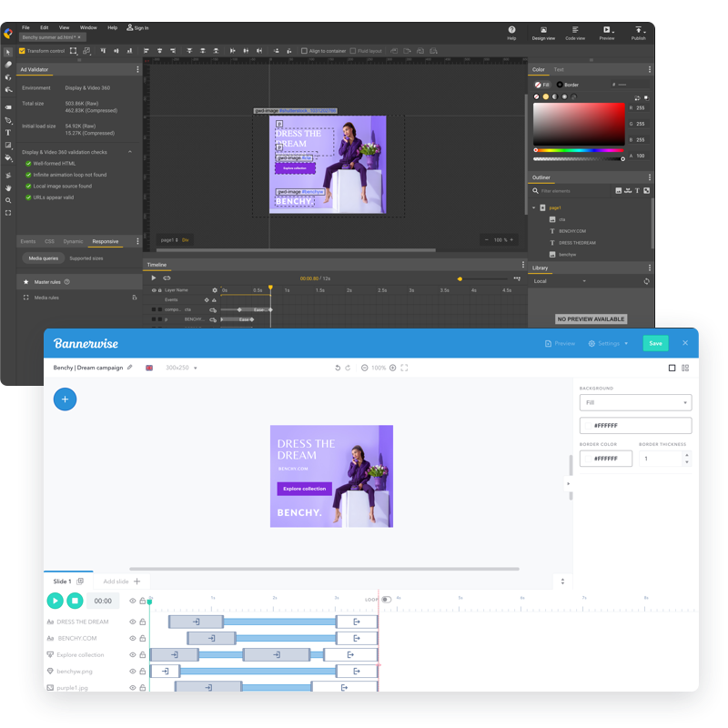Collapse Display & Video 360 validation checks
Image resolution: width=728 pixels, height=728 pixels.
pyautogui.click(x=130, y=152)
